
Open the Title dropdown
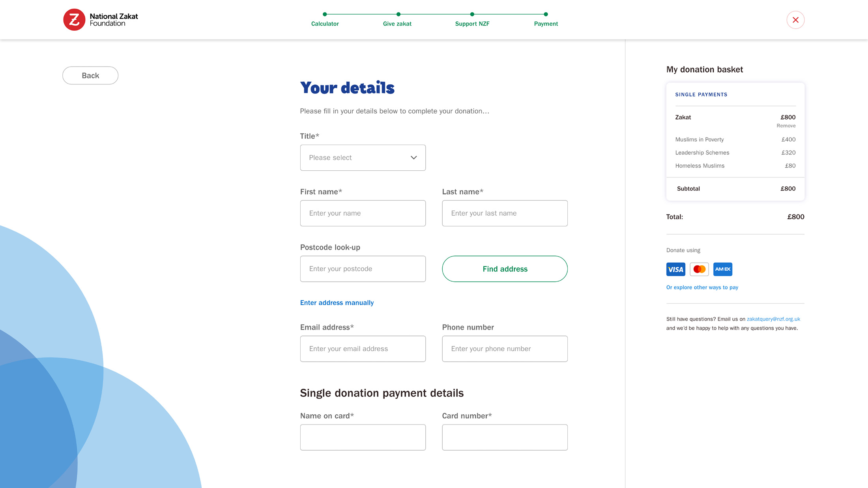tap(363, 158)
